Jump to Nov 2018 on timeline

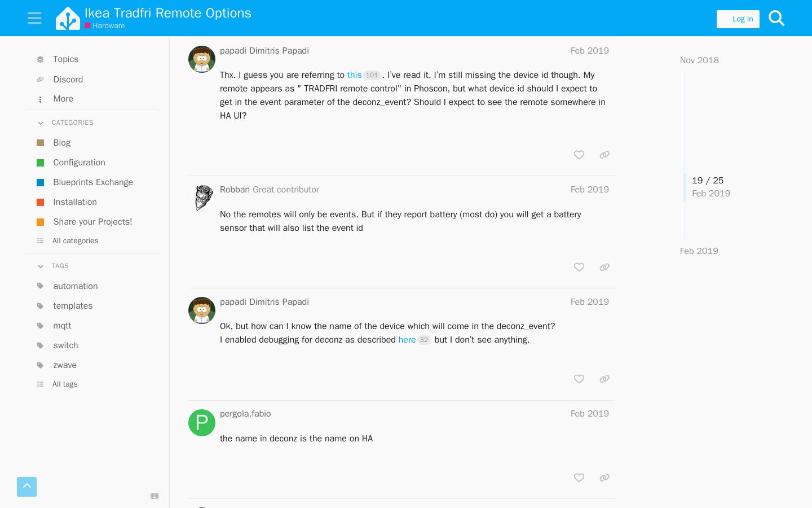tap(699, 60)
